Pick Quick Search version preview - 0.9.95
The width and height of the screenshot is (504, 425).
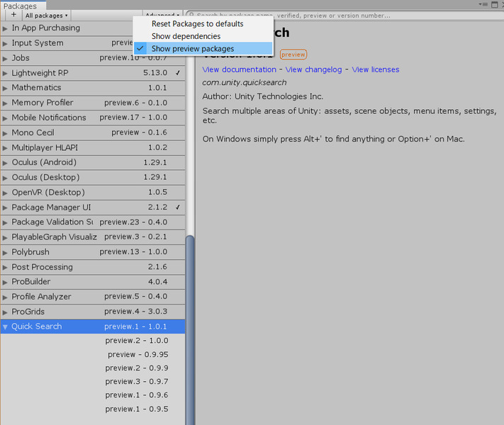pos(138,355)
